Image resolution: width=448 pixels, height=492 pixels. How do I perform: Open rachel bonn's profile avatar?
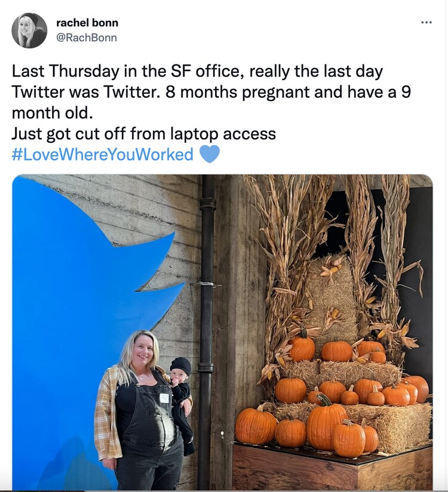(x=29, y=30)
